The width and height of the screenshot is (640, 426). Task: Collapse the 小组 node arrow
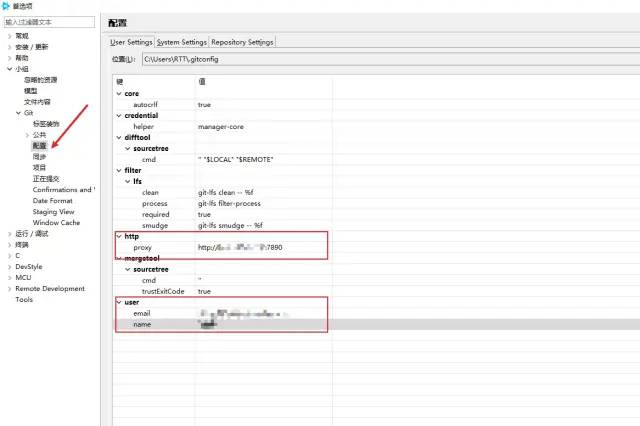click(9, 69)
